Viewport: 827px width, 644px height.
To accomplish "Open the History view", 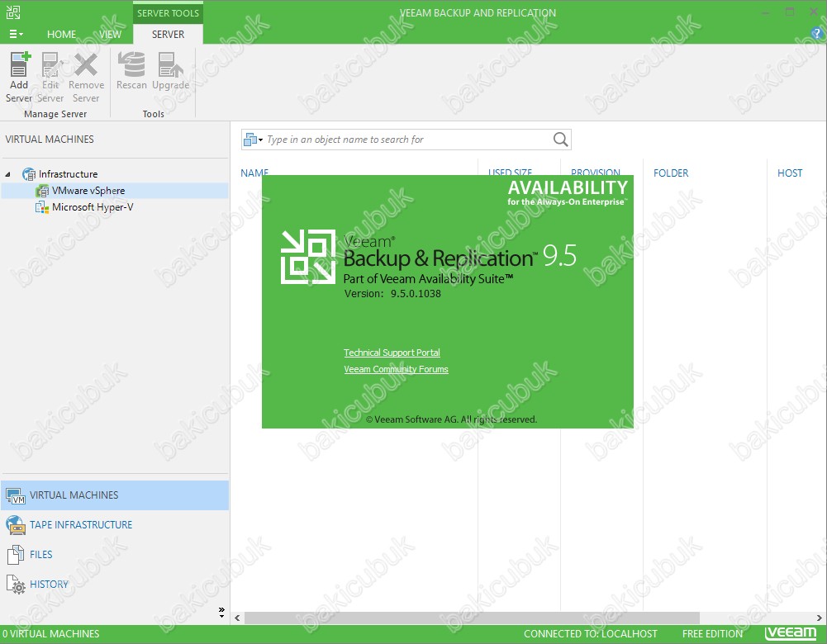I will click(x=49, y=585).
